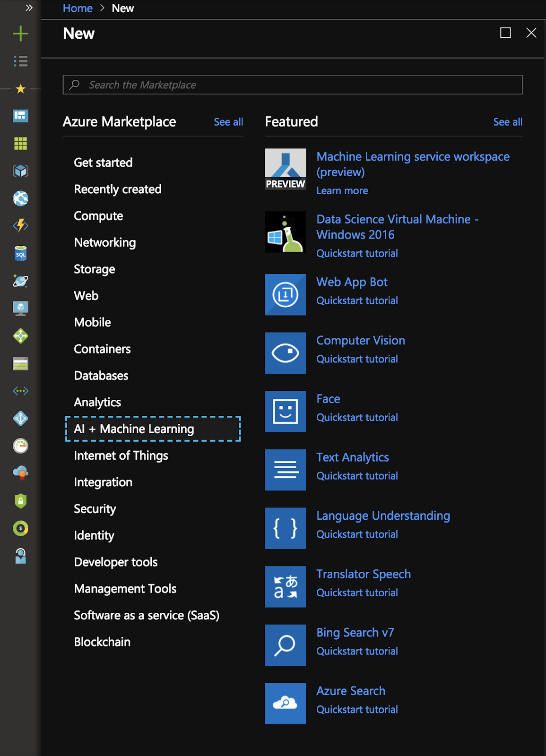Open Quickstart tutorial under Face
Image resolution: width=546 pixels, height=756 pixels.
(x=357, y=418)
